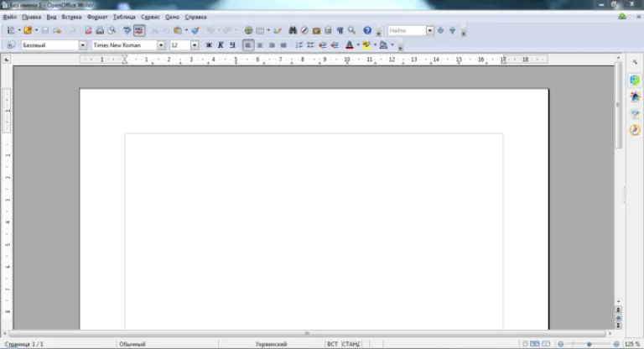Toggle AutoSpellcheck ABC icon

[139, 30]
